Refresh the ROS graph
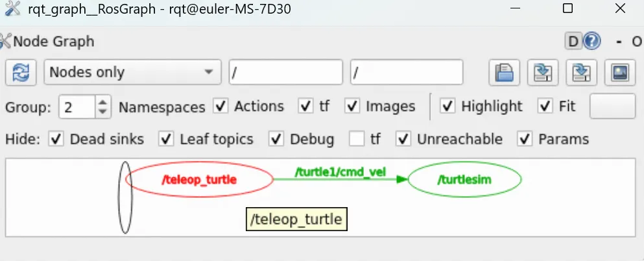 point(21,73)
